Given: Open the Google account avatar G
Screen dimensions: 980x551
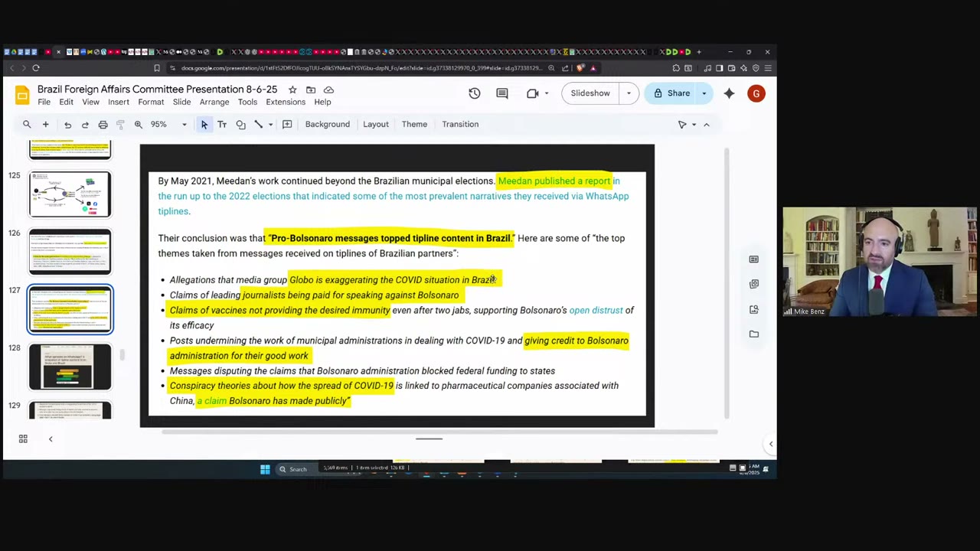Looking at the screenshot, I should [756, 93].
